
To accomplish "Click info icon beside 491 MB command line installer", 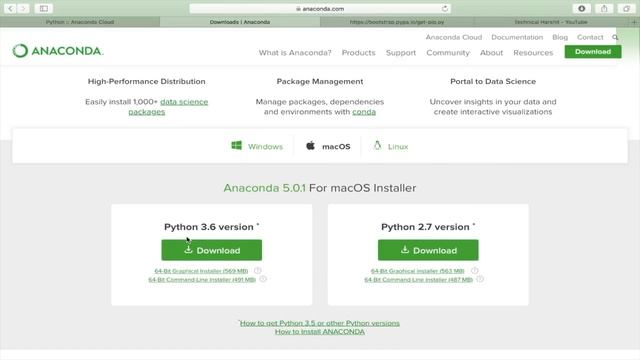I will (x=263, y=279).
